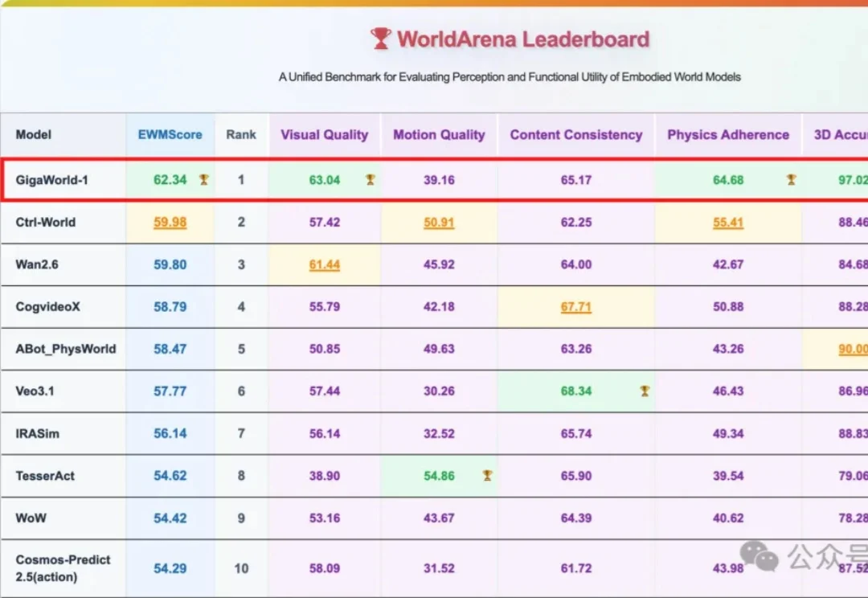This screenshot has width=868, height=598.
Task: Click the Cosmos-Predict 2.5(action) model name
Action: pos(63,568)
